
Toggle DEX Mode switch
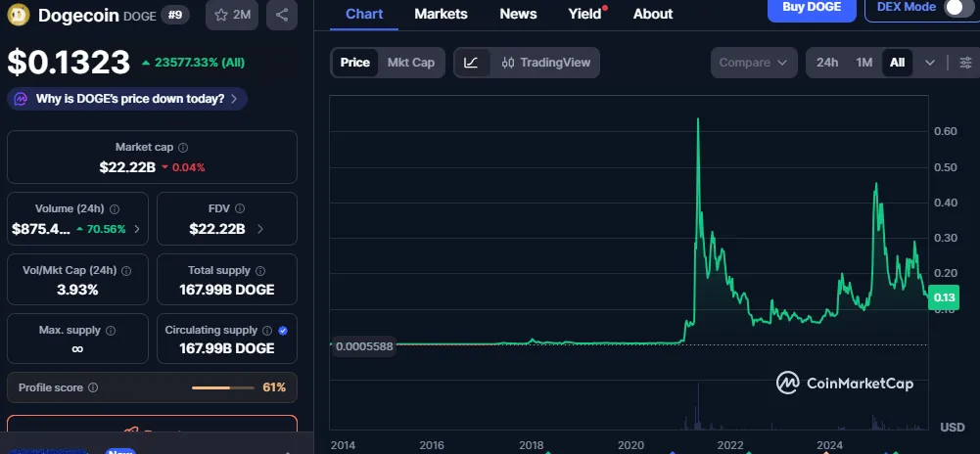958,8
